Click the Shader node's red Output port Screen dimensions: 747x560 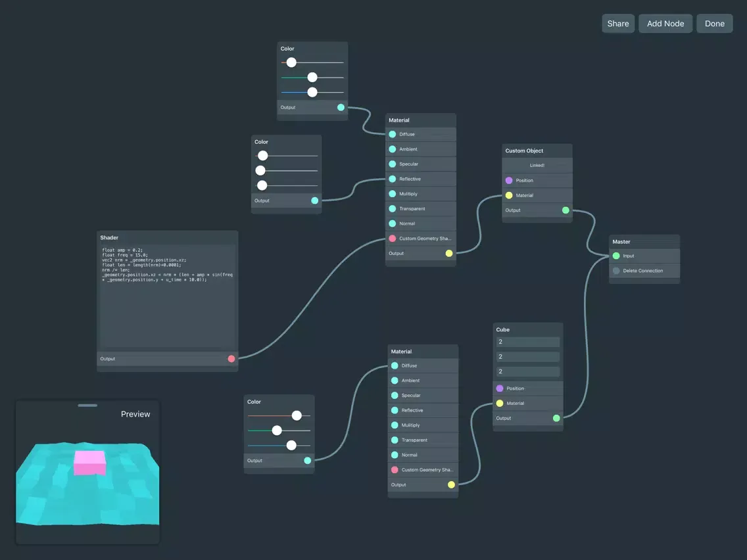pyautogui.click(x=231, y=359)
